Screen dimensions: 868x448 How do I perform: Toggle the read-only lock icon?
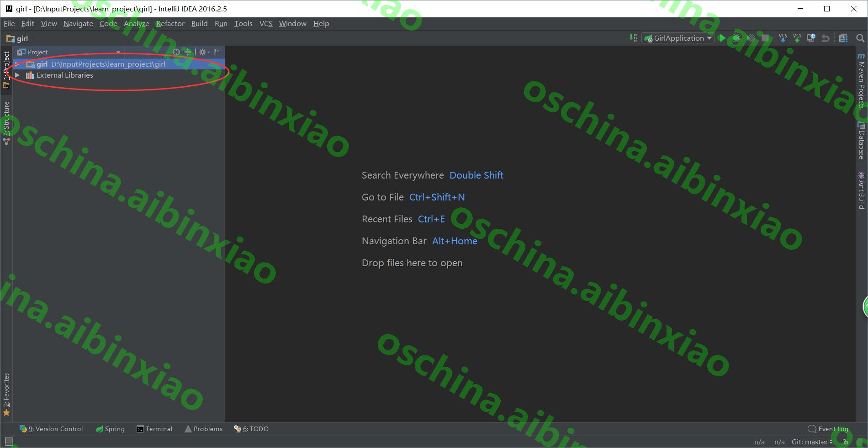coord(846,442)
